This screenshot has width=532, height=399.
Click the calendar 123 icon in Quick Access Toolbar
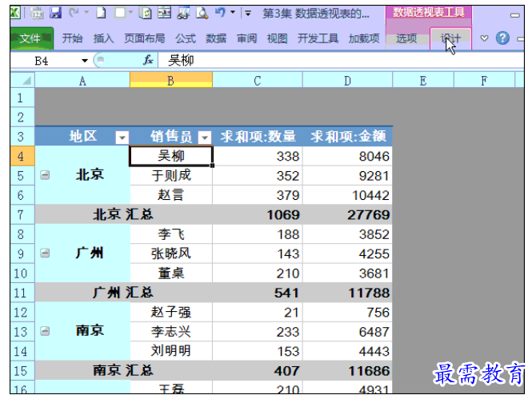click(37, 14)
